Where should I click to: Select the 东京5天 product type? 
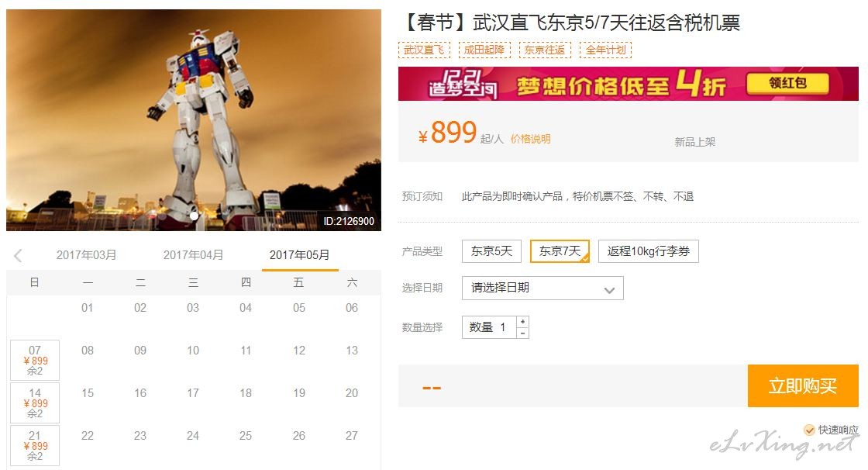pyautogui.click(x=491, y=251)
